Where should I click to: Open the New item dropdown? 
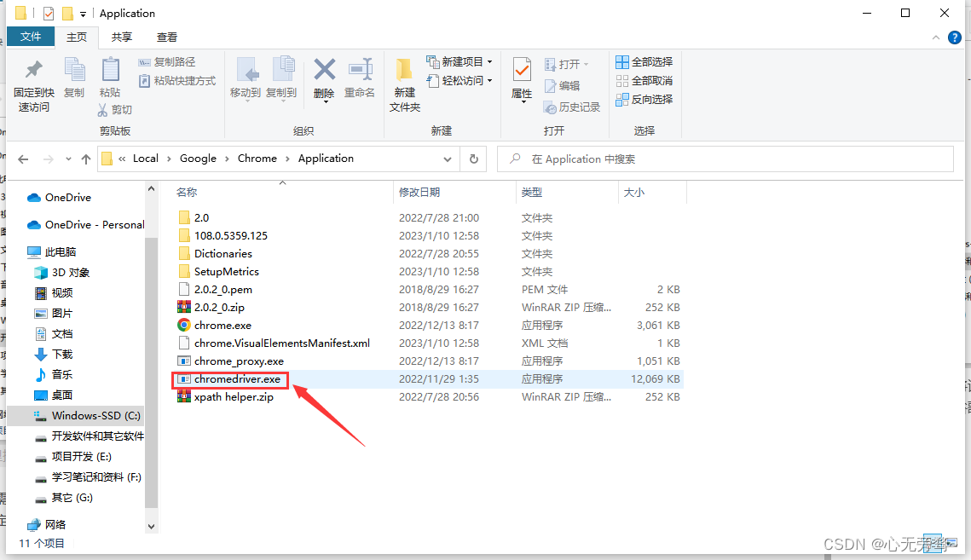[459, 62]
